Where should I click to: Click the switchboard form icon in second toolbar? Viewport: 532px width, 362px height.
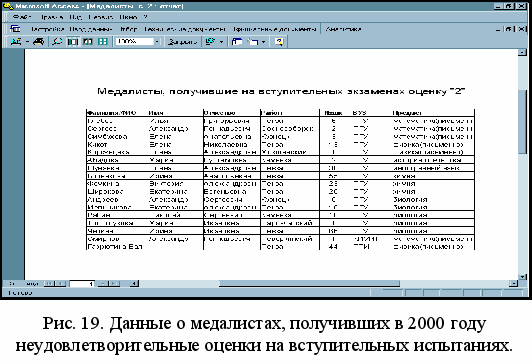coord(15,29)
